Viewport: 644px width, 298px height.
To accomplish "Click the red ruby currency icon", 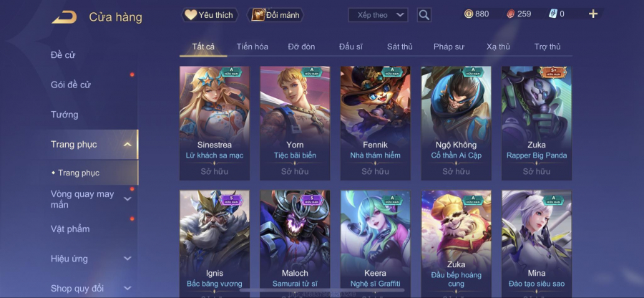I will point(509,14).
